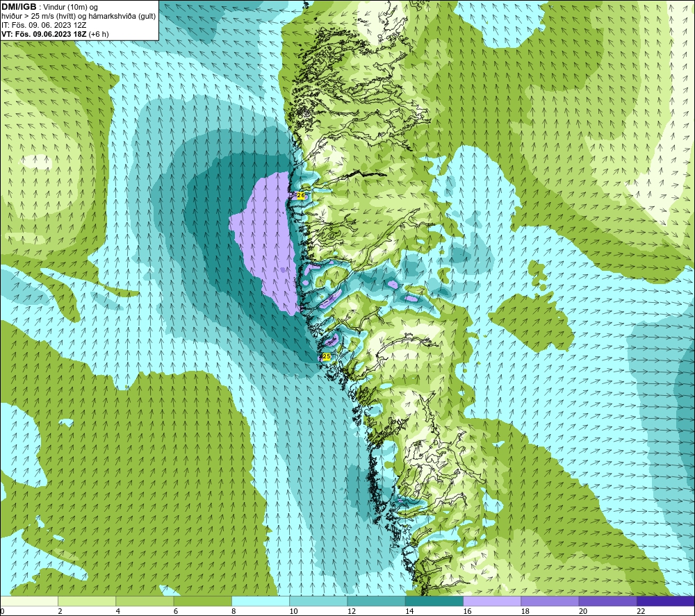
Task: Pick the 2–4 m/s pale green swatch
Action: [x=87, y=601]
